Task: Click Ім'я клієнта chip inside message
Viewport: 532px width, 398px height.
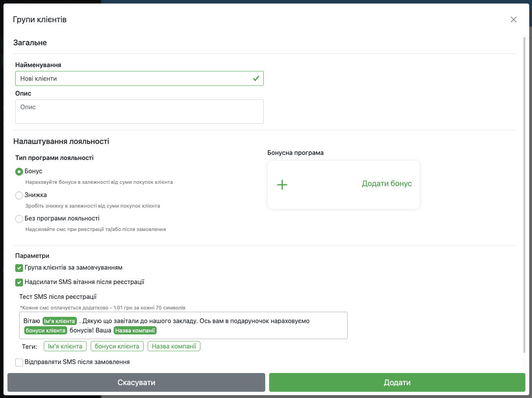Action: [x=59, y=321]
